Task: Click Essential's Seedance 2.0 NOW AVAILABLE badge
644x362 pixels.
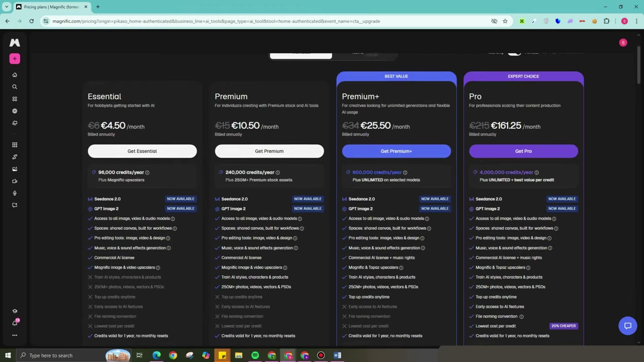Action: tap(180, 199)
